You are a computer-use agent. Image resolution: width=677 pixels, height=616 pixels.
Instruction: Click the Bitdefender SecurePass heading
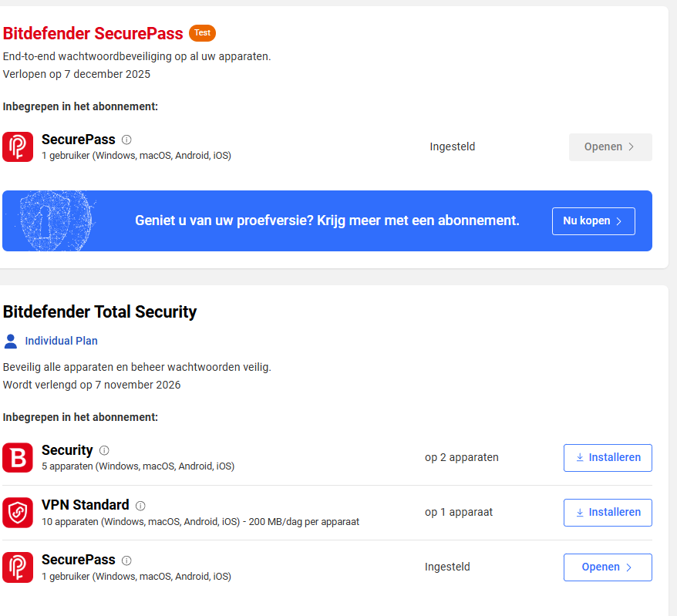click(93, 34)
